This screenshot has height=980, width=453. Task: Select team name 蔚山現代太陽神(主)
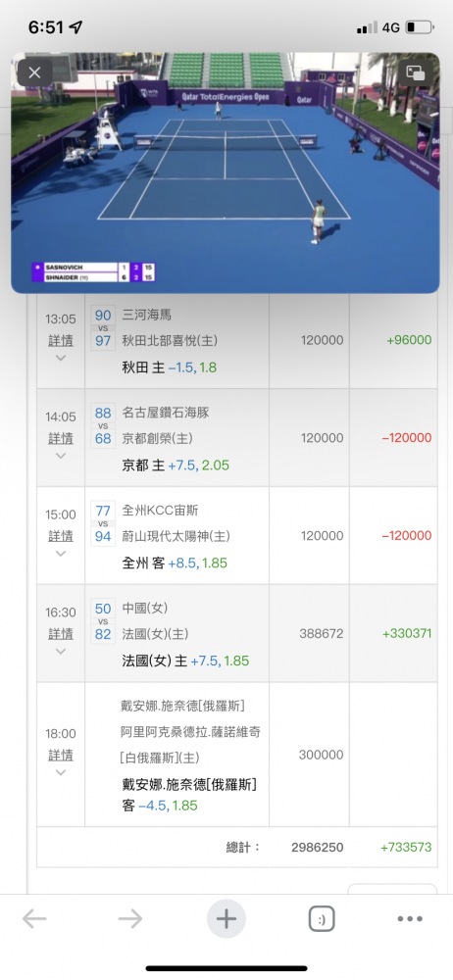pyautogui.click(x=176, y=536)
